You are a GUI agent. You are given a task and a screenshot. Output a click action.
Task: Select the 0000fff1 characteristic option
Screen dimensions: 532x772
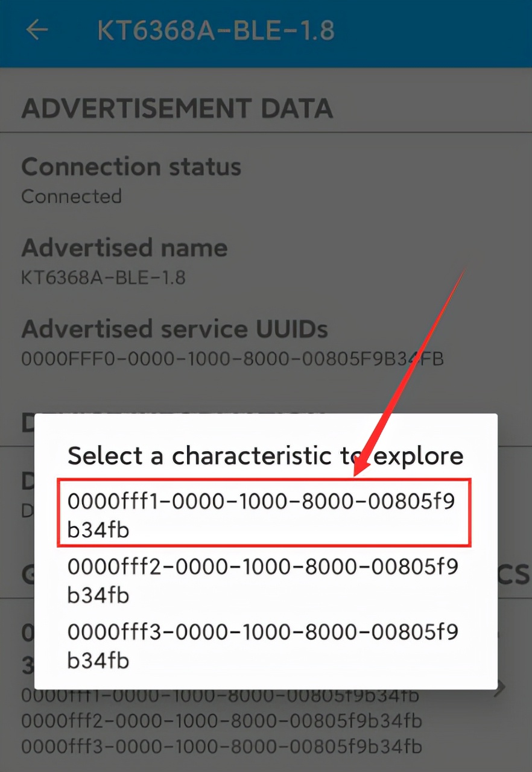[263, 514]
